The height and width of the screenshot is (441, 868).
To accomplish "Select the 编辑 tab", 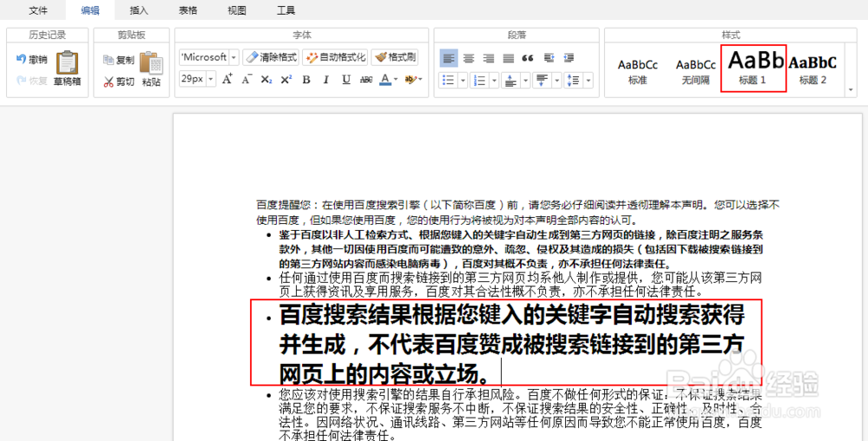I will [x=90, y=10].
